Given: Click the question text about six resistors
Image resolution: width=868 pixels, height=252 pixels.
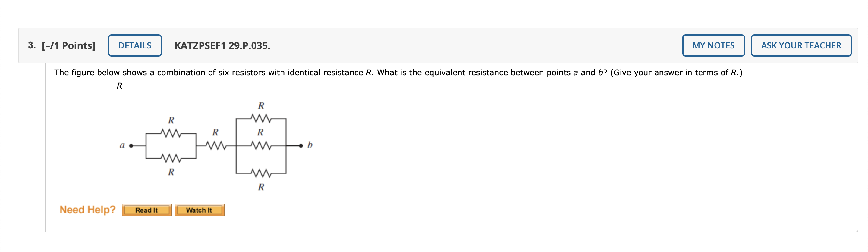Looking at the screenshot, I should pyautogui.click(x=398, y=72).
